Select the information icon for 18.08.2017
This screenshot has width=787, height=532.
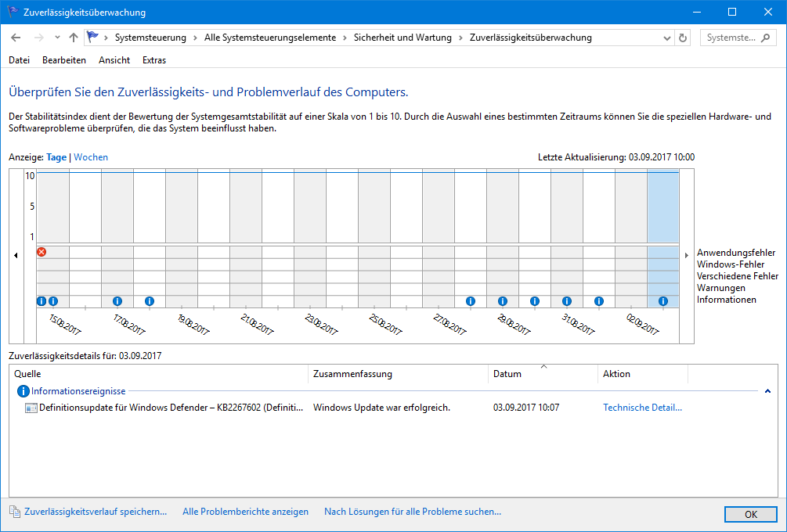point(150,301)
